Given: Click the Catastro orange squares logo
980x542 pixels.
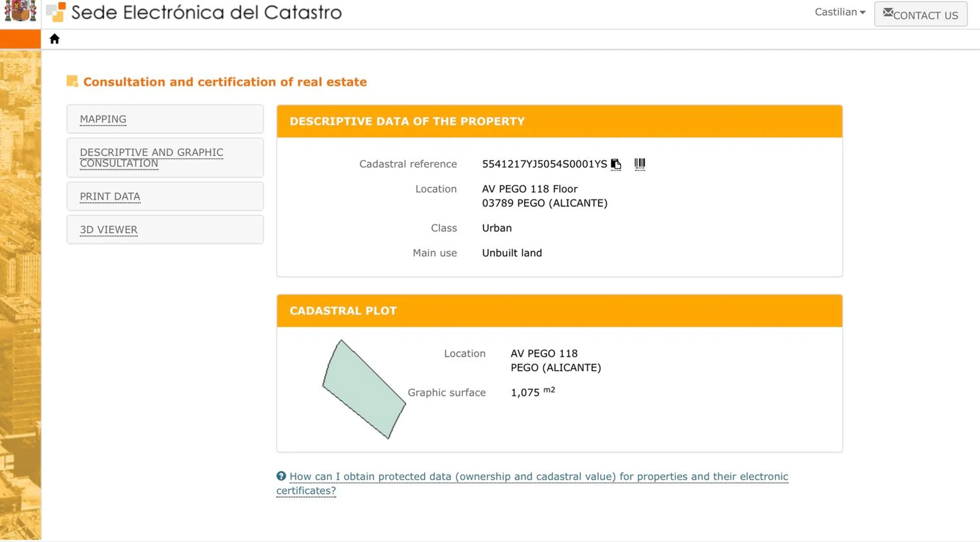Looking at the screenshot, I should 56,12.
